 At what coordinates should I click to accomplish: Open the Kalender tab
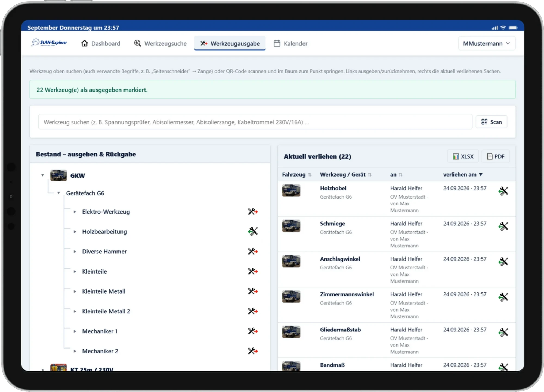pyautogui.click(x=290, y=43)
